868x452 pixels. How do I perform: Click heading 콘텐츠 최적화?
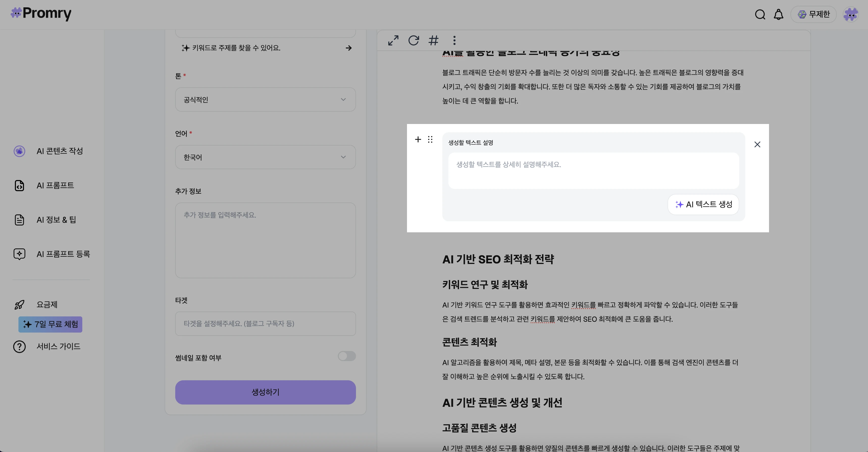[x=469, y=342]
